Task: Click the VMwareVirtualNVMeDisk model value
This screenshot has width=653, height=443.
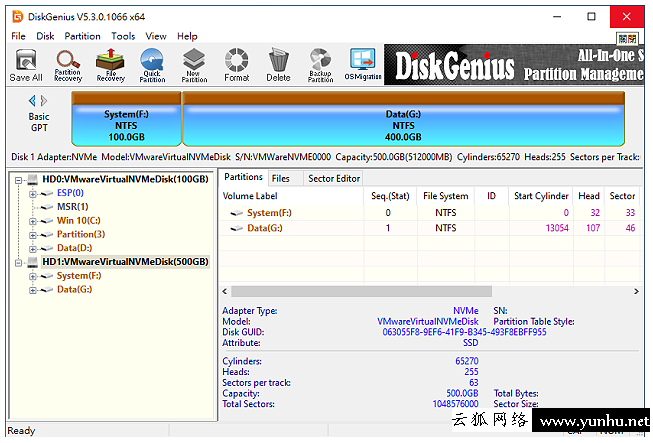Action: coord(428,321)
